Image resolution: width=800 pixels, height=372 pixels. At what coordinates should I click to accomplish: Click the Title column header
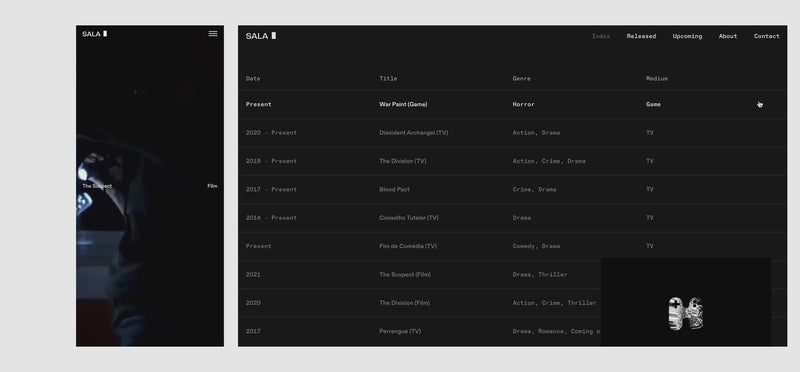(388, 79)
